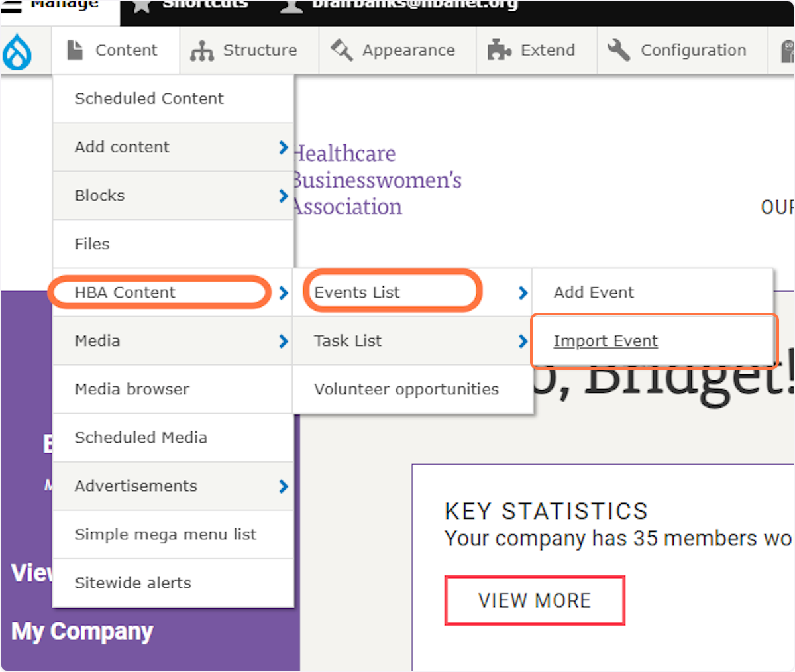
Task: Select the Content document icon
Action: pos(77,50)
